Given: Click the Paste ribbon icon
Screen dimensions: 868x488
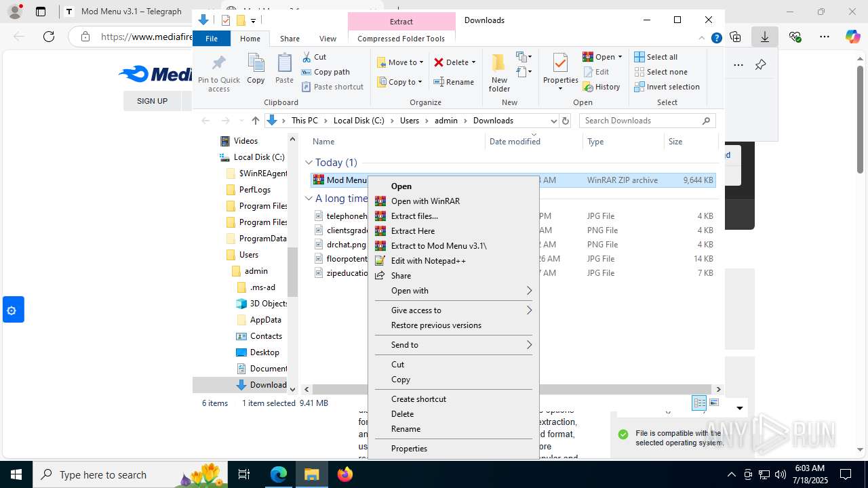Looking at the screenshot, I should [284, 68].
